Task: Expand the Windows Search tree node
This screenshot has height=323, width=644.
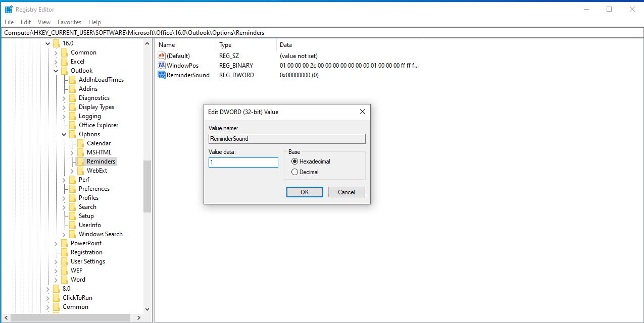Action: tap(64, 234)
